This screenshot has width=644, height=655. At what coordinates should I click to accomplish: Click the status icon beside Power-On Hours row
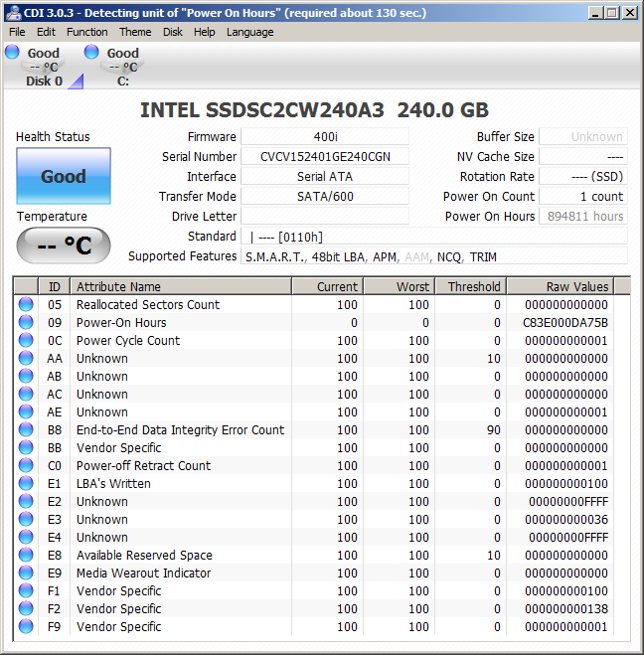click(26, 323)
